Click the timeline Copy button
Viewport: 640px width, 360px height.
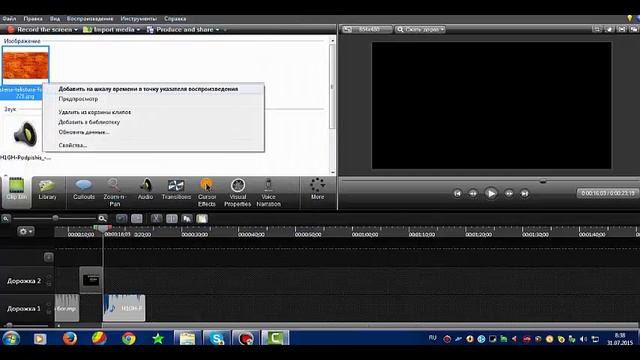pos(187,219)
